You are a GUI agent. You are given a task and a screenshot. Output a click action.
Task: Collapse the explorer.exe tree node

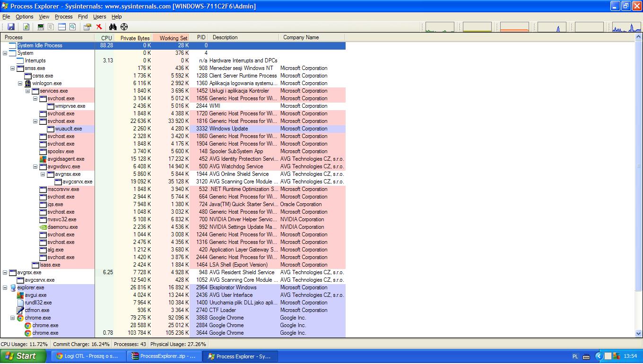[5, 287]
